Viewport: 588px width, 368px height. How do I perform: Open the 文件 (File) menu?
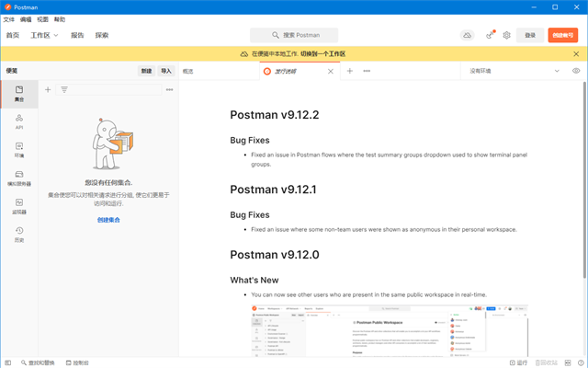point(9,19)
